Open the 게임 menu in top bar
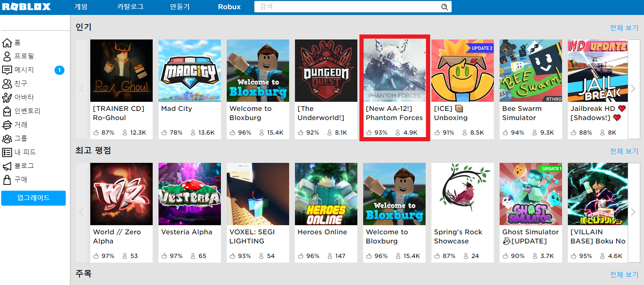 (x=81, y=7)
